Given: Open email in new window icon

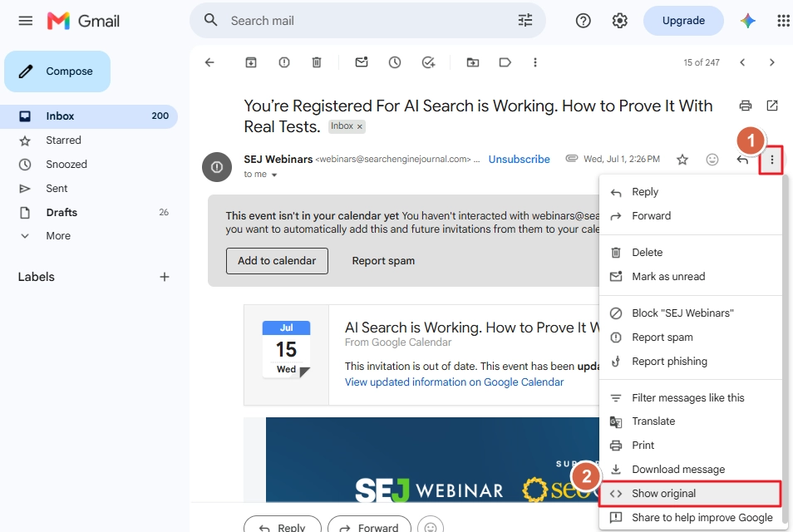Looking at the screenshot, I should (772, 106).
